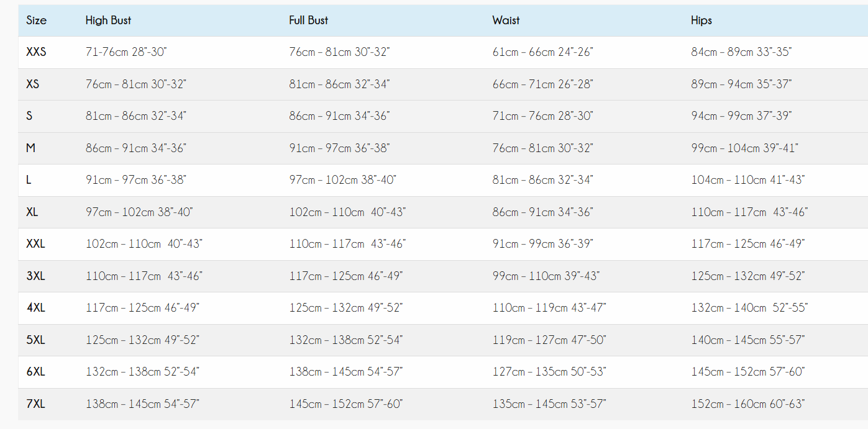868x429 pixels.
Task: Click the Size column header
Action: 36,20
